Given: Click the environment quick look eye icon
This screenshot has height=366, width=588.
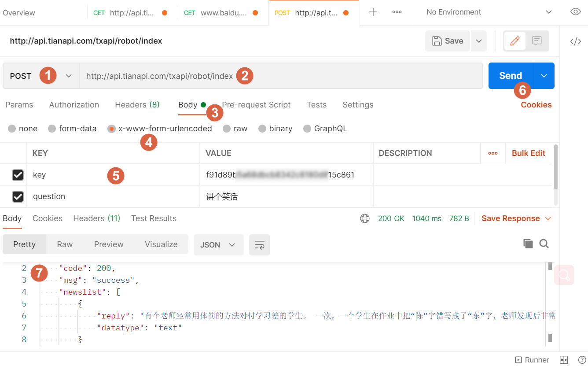Looking at the screenshot, I should [x=575, y=12].
